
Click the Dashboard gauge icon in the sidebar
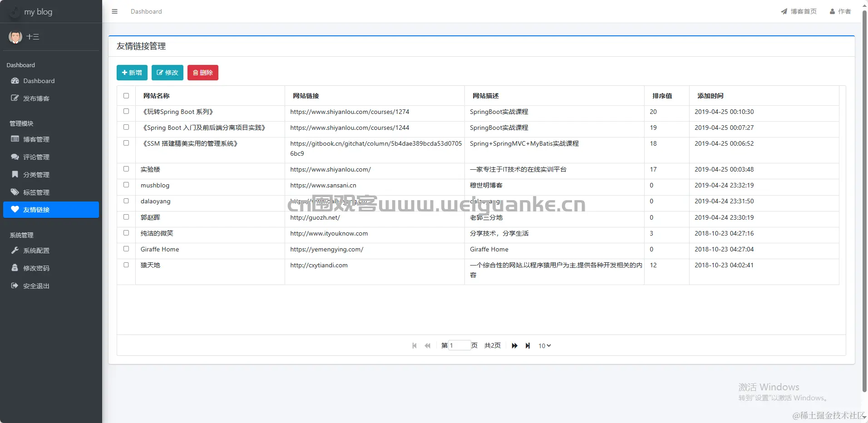pyautogui.click(x=15, y=81)
